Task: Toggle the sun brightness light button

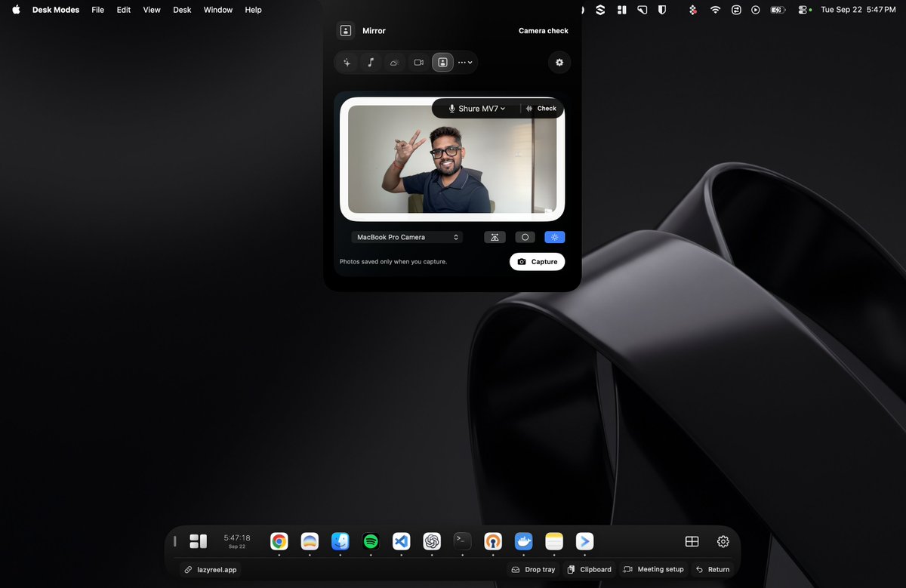Action: click(x=555, y=237)
